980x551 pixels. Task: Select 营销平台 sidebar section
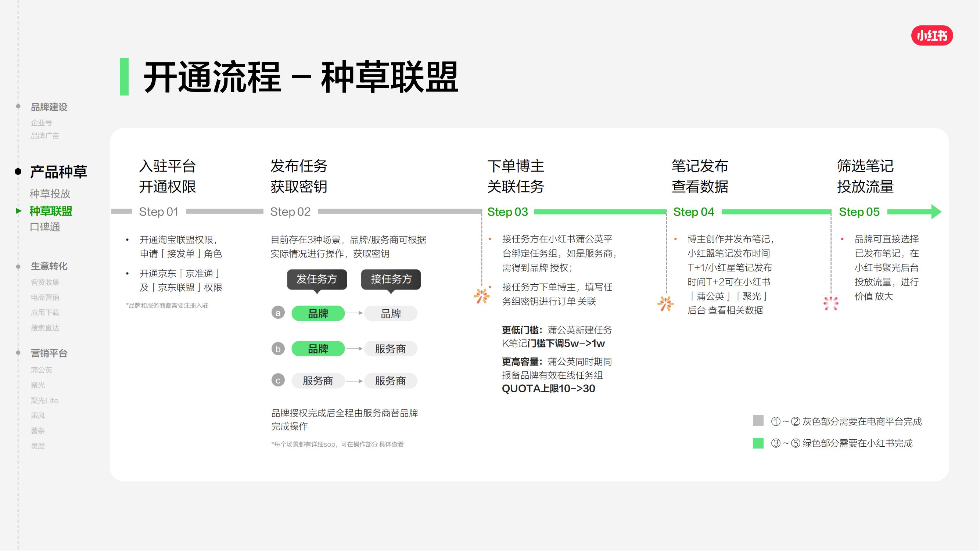(49, 353)
